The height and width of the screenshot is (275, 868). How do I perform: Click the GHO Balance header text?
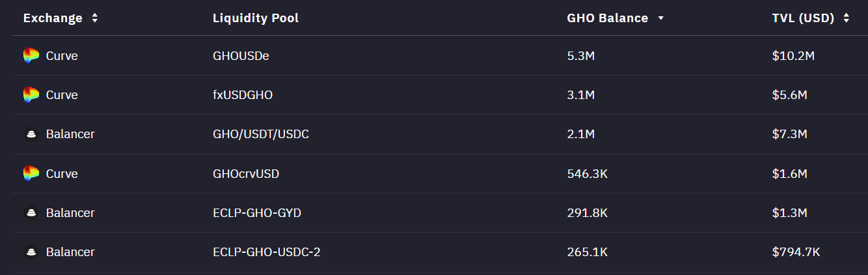coord(607,18)
